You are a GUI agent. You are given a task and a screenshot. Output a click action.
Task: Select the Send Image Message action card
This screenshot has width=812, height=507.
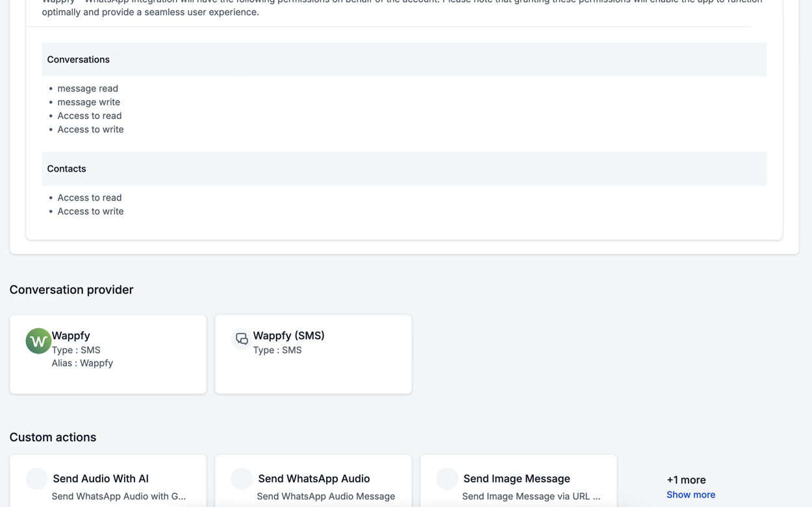(518, 481)
